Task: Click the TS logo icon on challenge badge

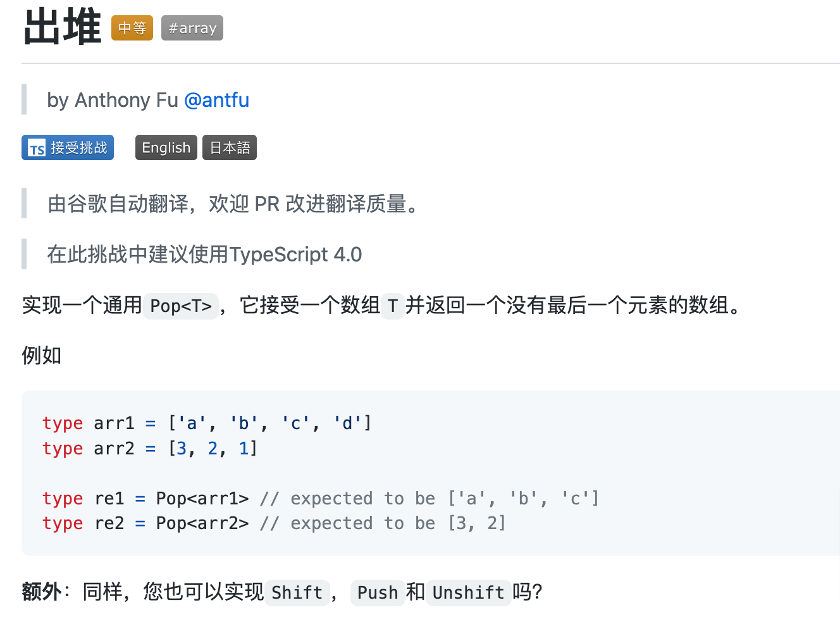Action: click(x=37, y=148)
